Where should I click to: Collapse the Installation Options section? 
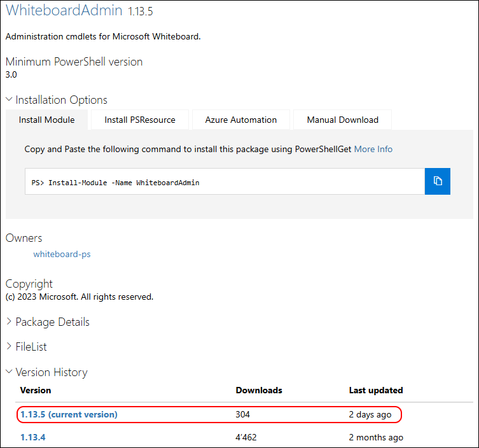pyautogui.click(x=57, y=100)
